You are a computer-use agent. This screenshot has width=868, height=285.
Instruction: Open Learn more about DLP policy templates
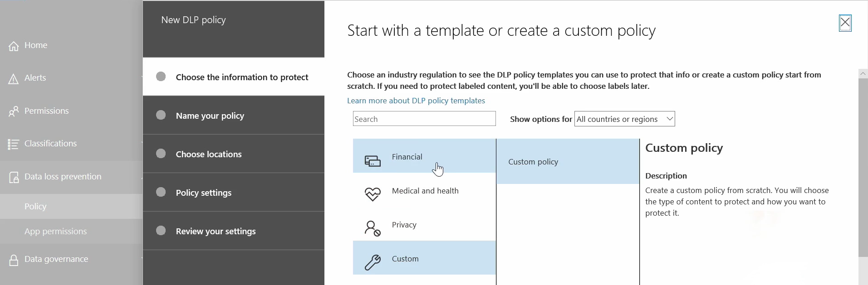coord(416,101)
